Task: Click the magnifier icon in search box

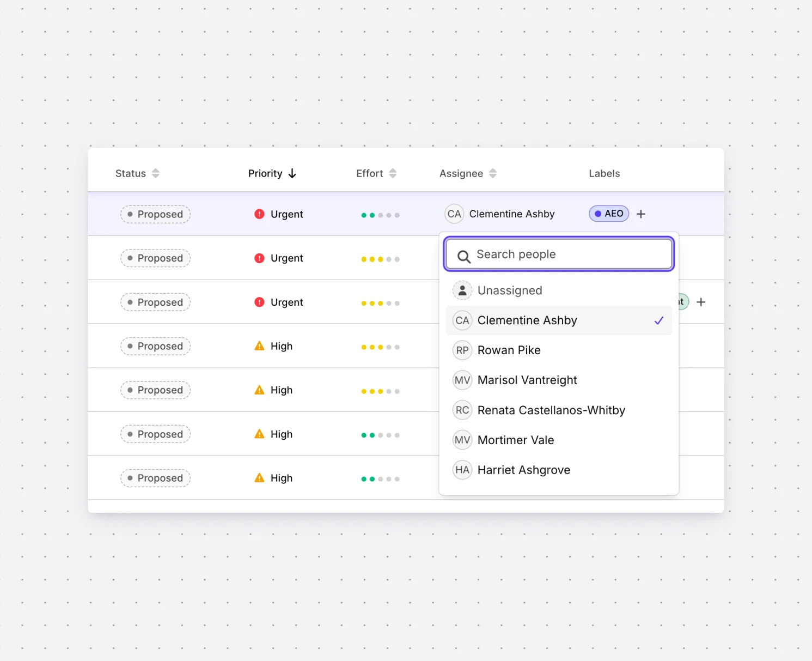Action: [x=463, y=256]
